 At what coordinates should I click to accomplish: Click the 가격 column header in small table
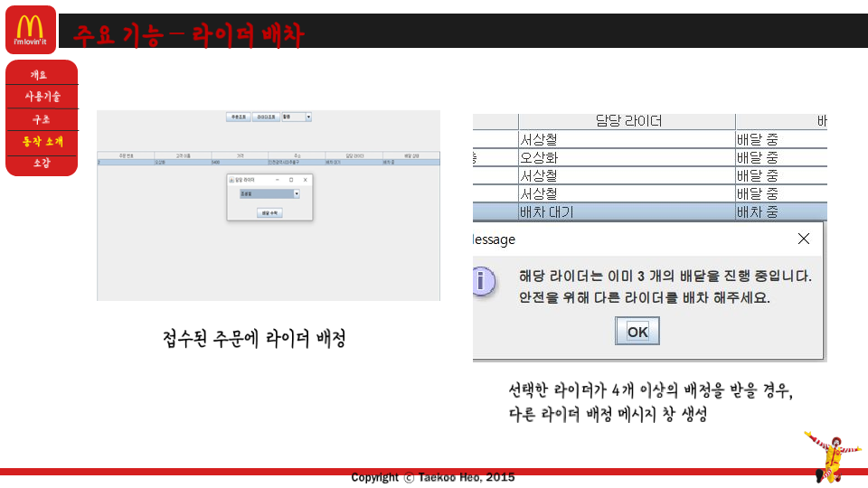(x=240, y=155)
